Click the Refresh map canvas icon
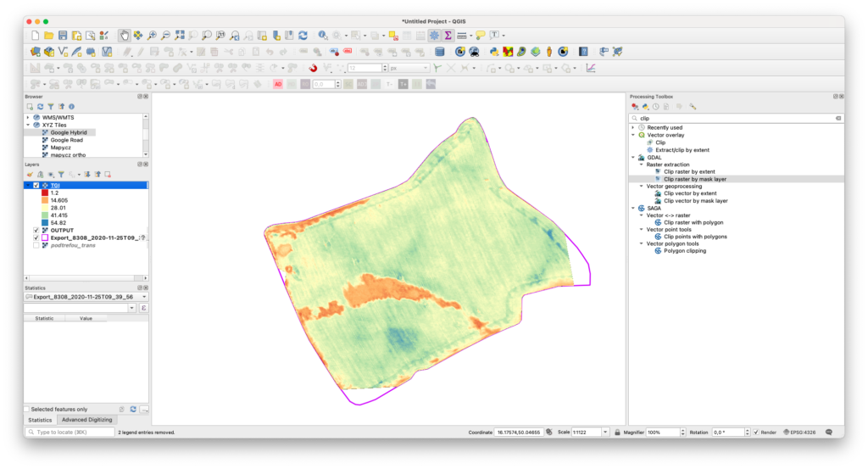Screen dimensions: 868x469 click(x=303, y=36)
